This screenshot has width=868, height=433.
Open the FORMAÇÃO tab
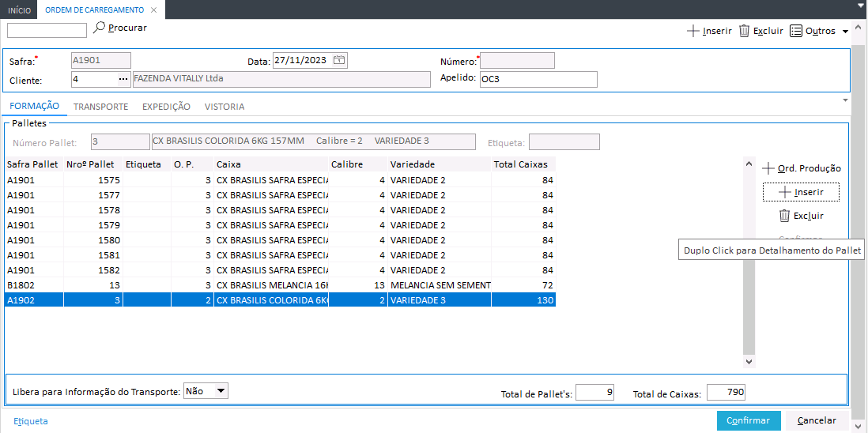pyautogui.click(x=34, y=106)
